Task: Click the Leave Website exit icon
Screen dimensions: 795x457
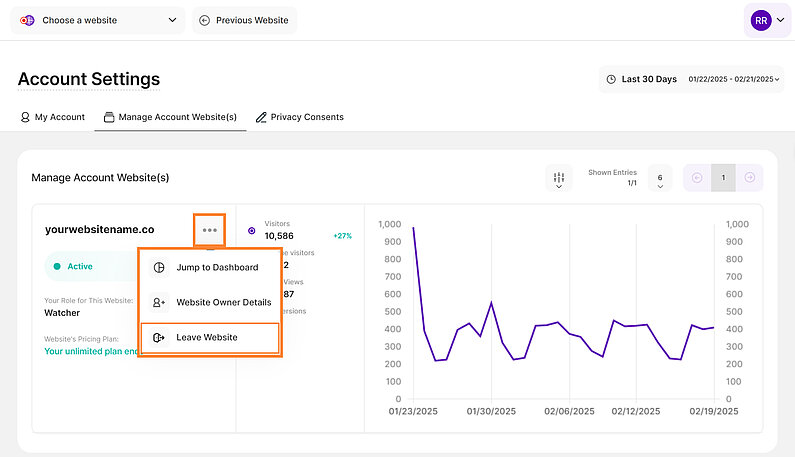Action: pos(159,338)
